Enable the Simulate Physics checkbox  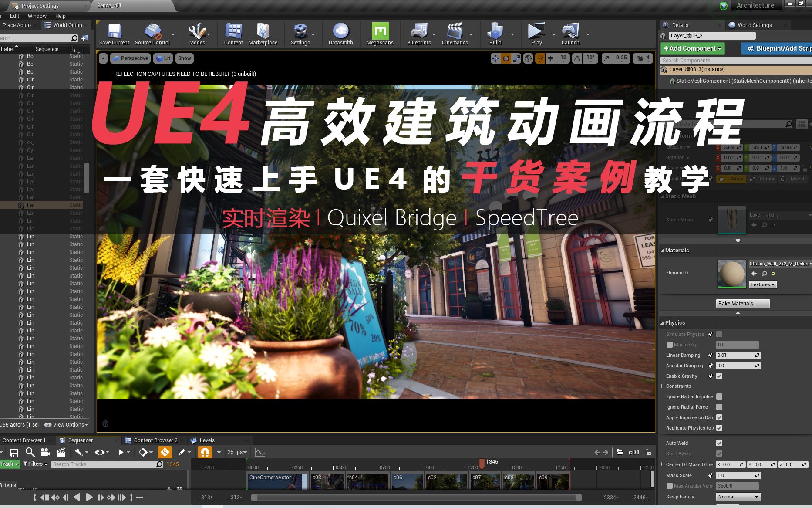(x=719, y=334)
